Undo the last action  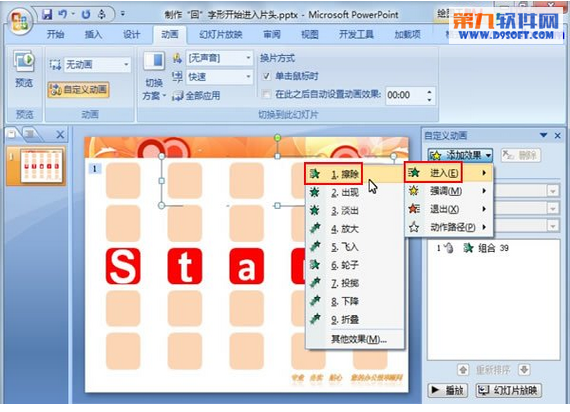[x=63, y=14]
